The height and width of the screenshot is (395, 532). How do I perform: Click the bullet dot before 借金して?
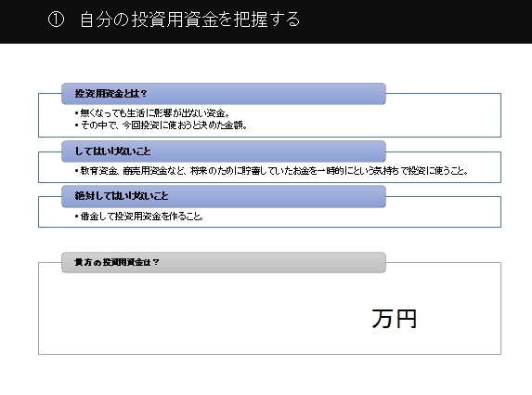pyautogui.click(x=77, y=217)
